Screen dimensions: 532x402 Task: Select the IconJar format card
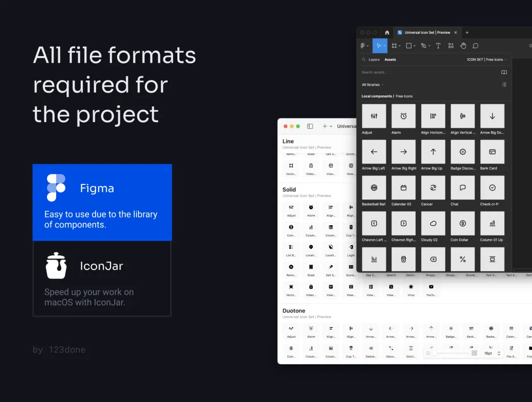tap(102, 278)
